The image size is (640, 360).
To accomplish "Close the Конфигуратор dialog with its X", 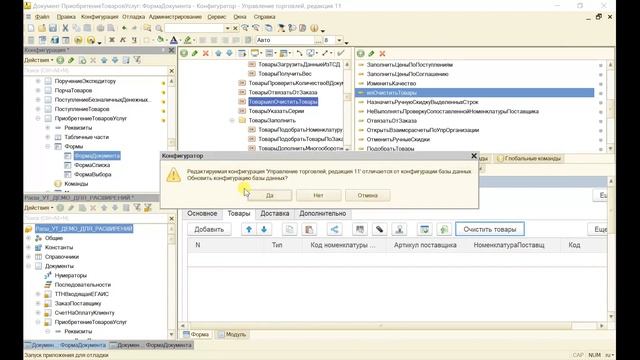I will [473, 156].
